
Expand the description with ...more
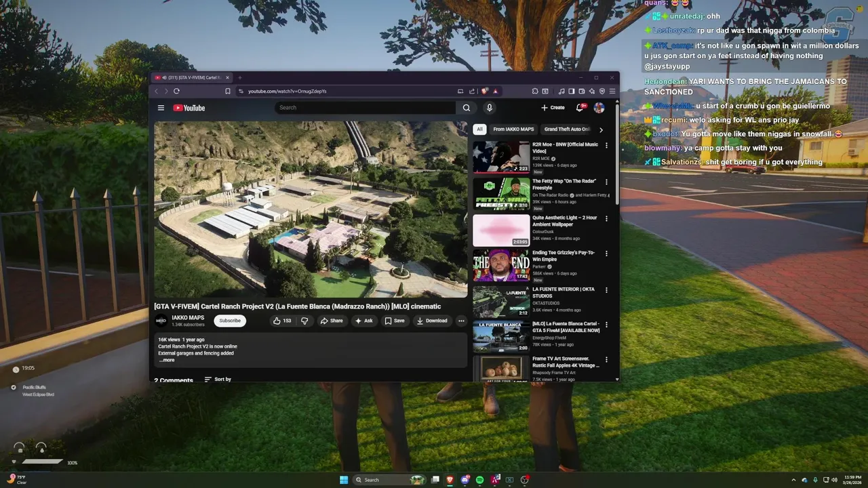(167, 360)
